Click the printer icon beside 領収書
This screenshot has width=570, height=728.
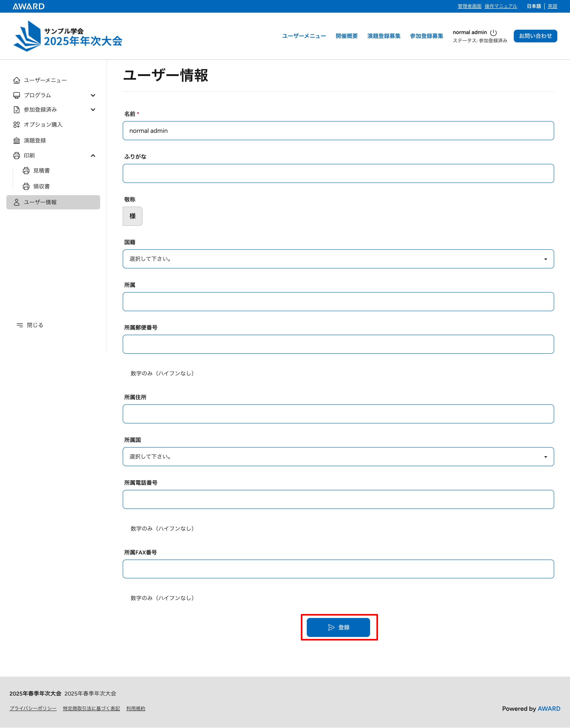(x=26, y=186)
